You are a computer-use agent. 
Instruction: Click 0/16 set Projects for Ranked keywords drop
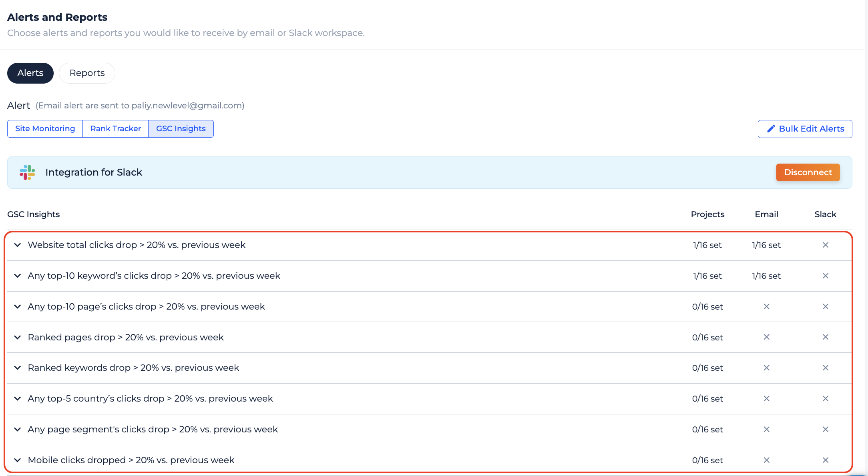click(707, 368)
